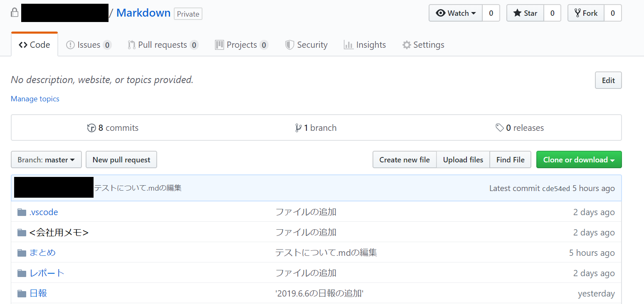Viewport: 644px width, 304px height.
Task: Click the lock icon beside the repository name
Action: 15,12
